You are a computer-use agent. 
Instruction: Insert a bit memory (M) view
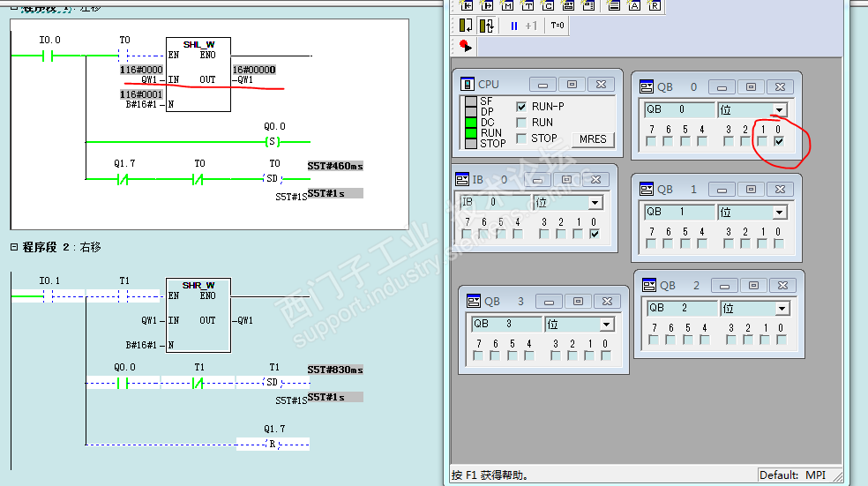[507, 5]
